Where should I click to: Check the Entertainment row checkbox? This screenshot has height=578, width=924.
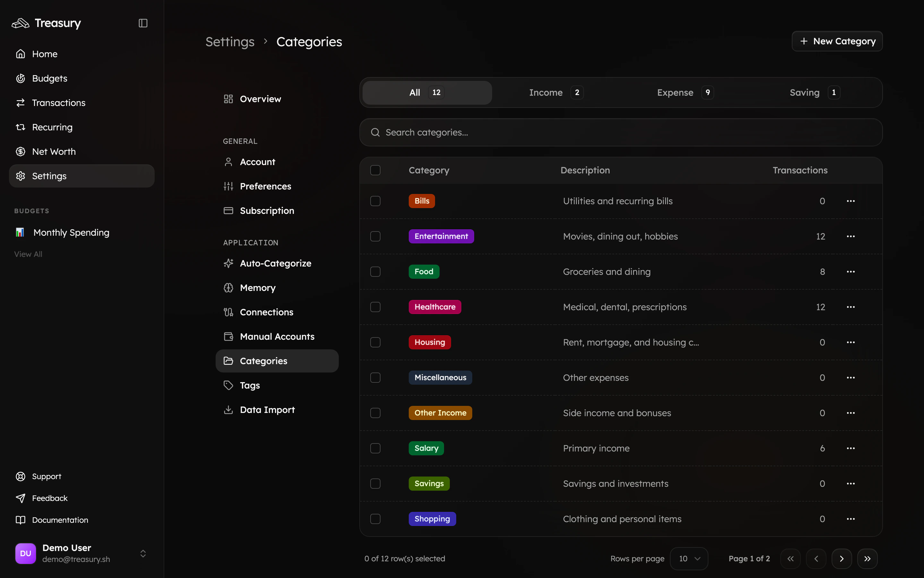click(x=375, y=236)
